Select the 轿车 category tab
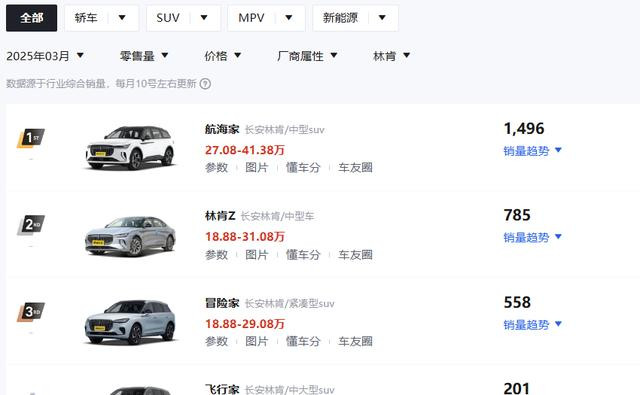640x395 pixels. coord(86,18)
